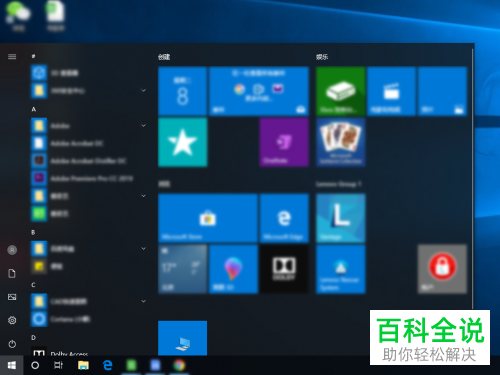
Task: Launch Edge from the taskbar
Action: click(x=107, y=365)
